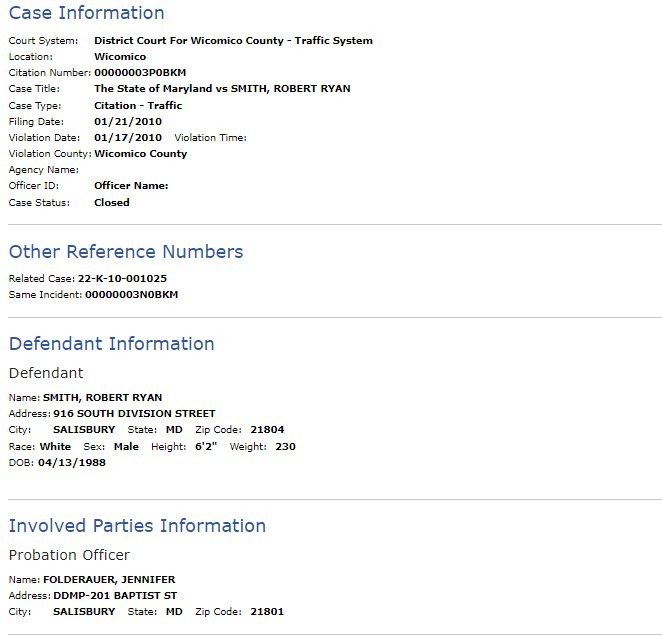Click the case title State of Maryland vs SMITH
The width and height of the screenshot is (662, 635).
coord(222,89)
